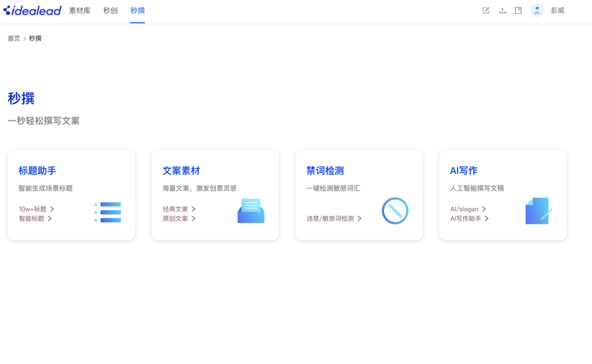592x364 pixels.
Task: Click chevron next to 原创文案
Action: pos(193,218)
